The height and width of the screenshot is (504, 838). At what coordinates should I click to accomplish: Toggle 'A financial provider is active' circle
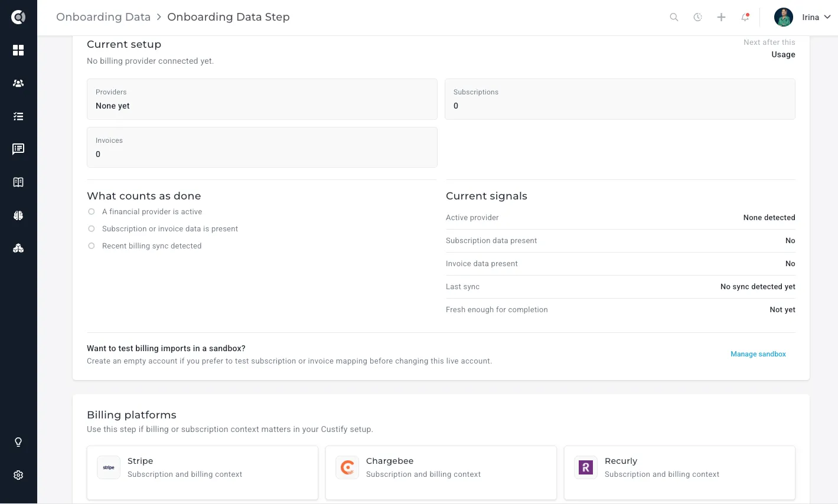(92, 212)
